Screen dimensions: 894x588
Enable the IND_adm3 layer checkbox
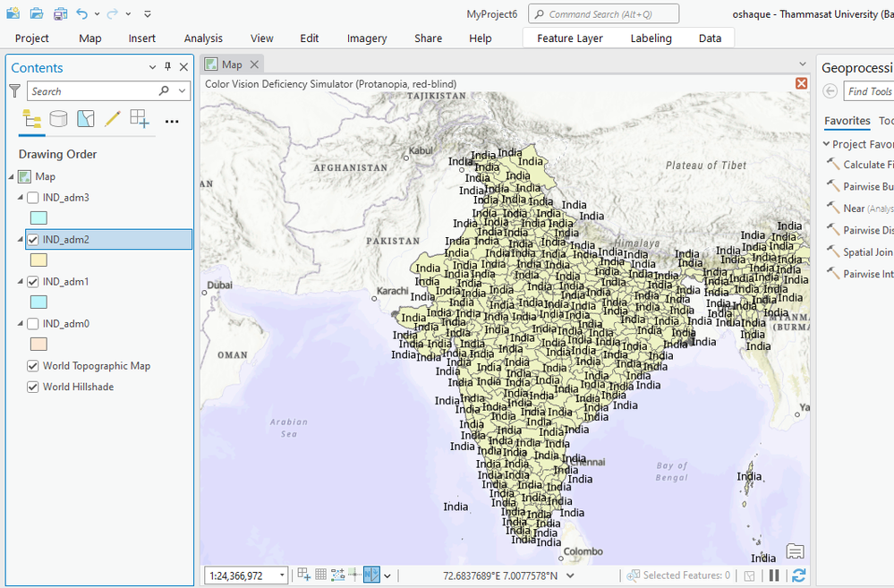(33, 198)
